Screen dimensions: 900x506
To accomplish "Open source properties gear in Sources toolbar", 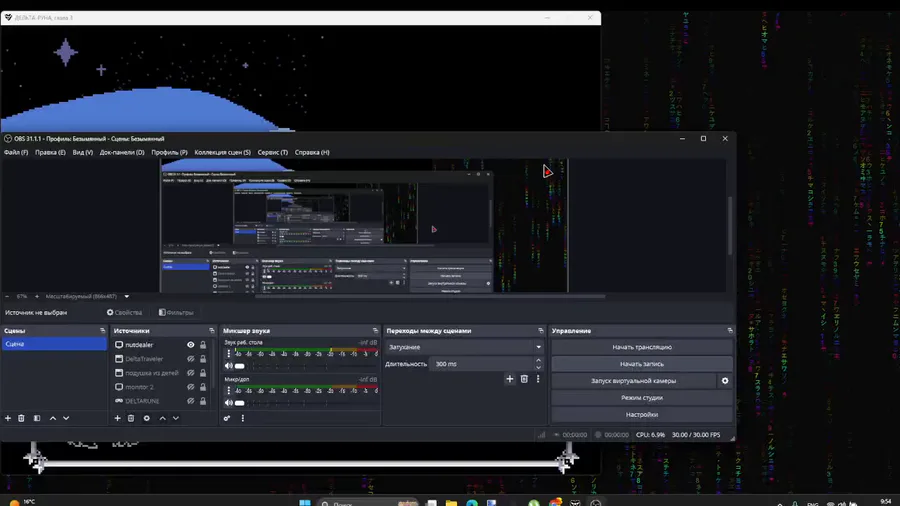I will pos(147,418).
